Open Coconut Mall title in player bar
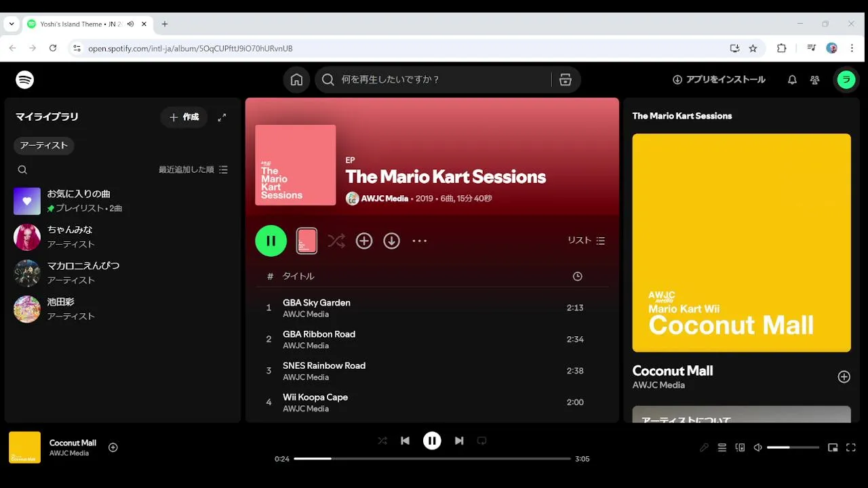This screenshot has width=868, height=488. 73,443
